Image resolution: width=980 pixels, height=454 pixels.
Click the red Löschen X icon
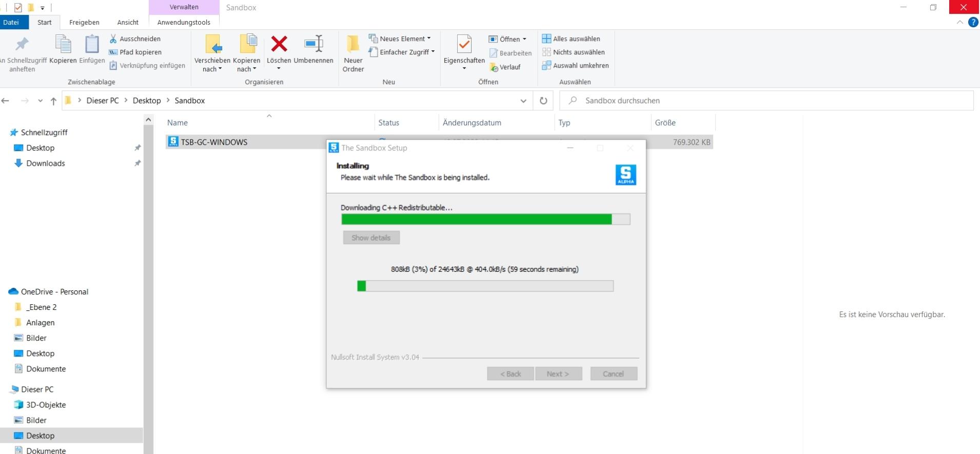tap(279, 44)
